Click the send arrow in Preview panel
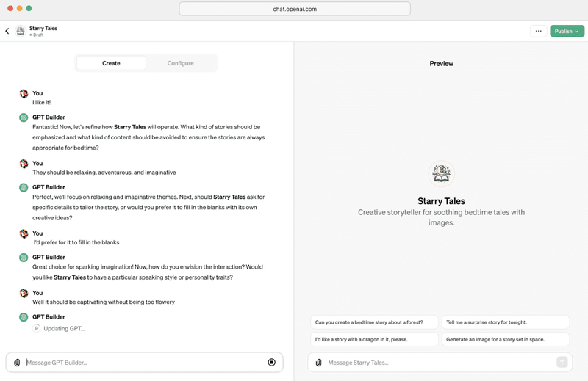The height and width of the screenshot is (381, 588). tap(562, 362)
